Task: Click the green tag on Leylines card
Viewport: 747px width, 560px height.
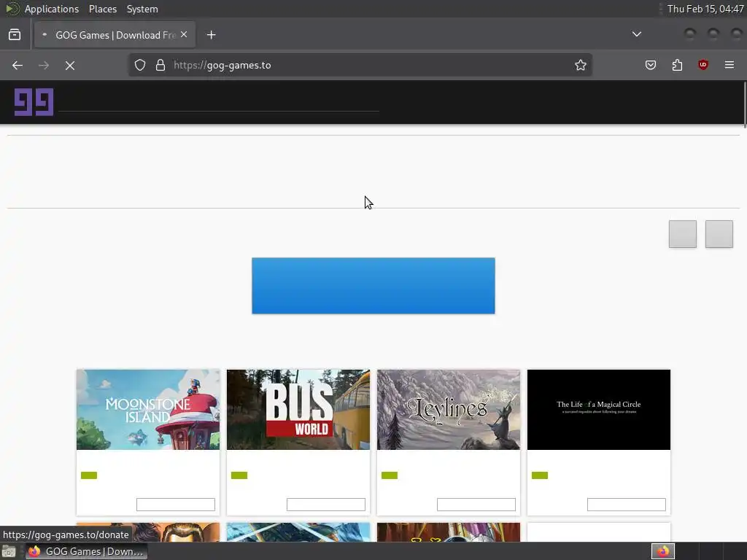Action: tap(390, 475)
